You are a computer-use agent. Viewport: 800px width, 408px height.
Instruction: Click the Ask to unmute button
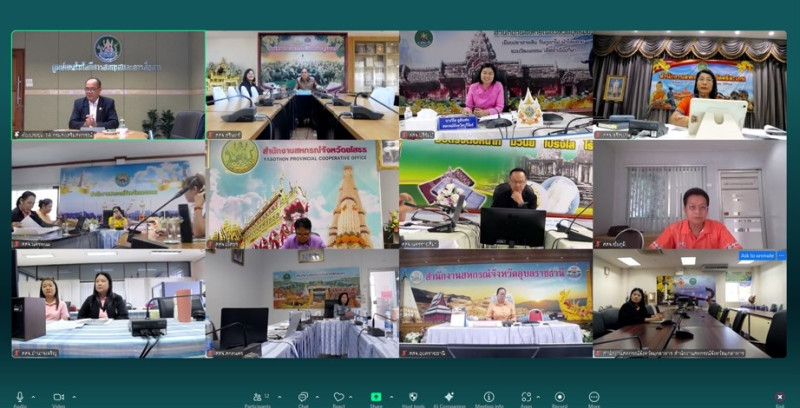pyautogui.click(x=757, y=256)
